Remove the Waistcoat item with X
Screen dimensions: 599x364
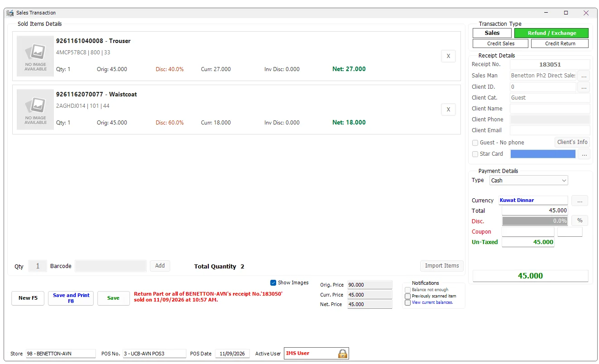coord(448,110)
